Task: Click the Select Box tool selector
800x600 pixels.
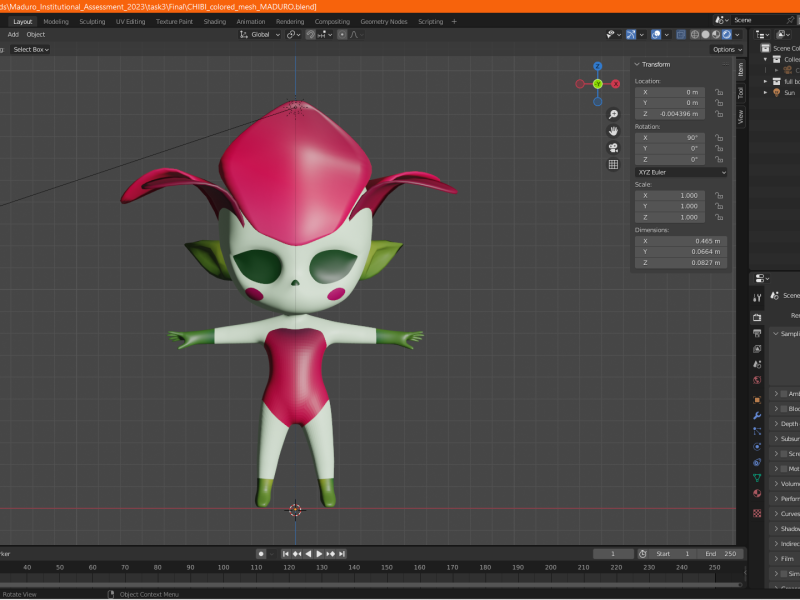Action: [x=29, y=49]
